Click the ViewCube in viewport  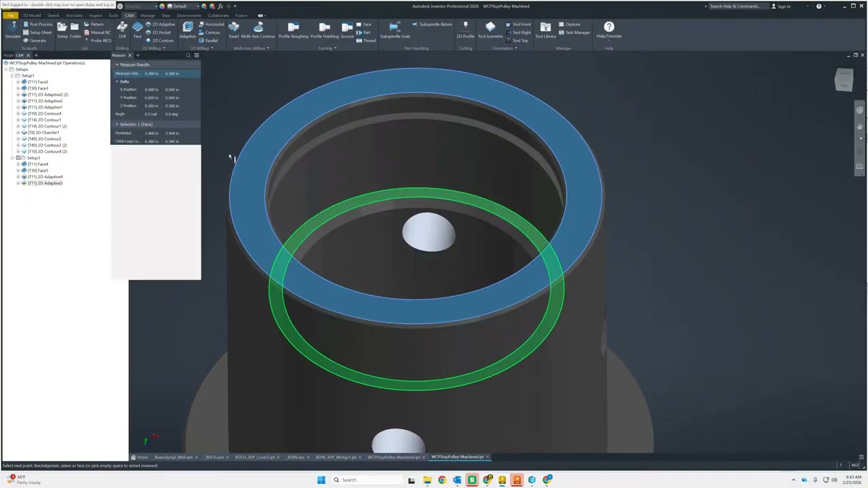(x=844, y=79)
